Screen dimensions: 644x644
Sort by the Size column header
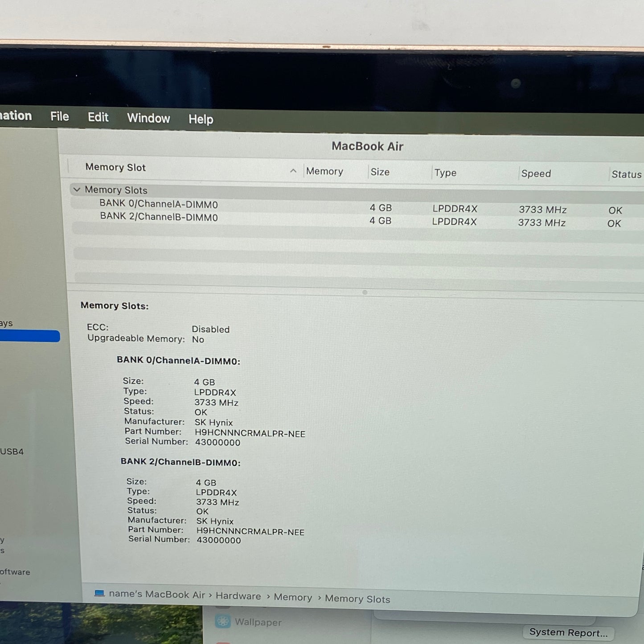pyautogui.click(x=380, y=172)
